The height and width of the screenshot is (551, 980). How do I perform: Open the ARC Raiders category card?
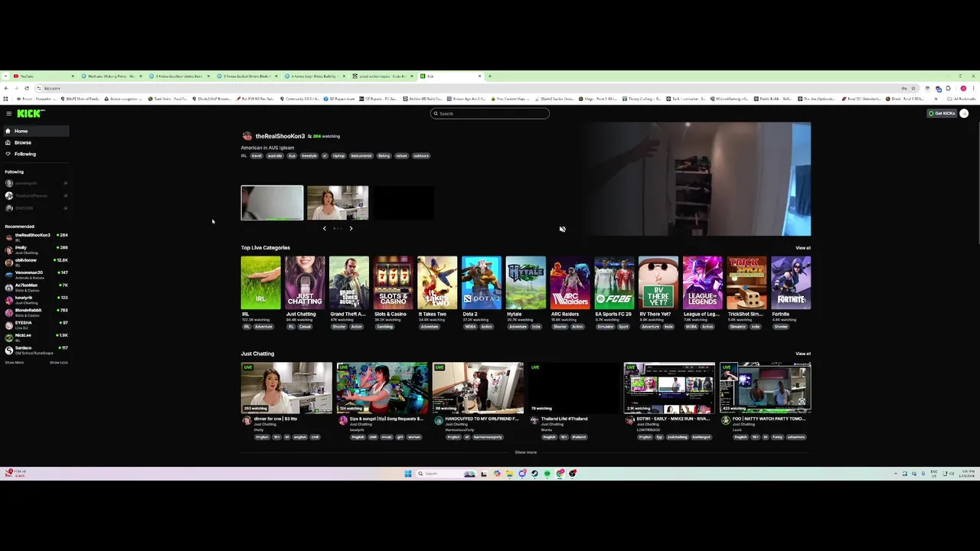click(570, 282)
